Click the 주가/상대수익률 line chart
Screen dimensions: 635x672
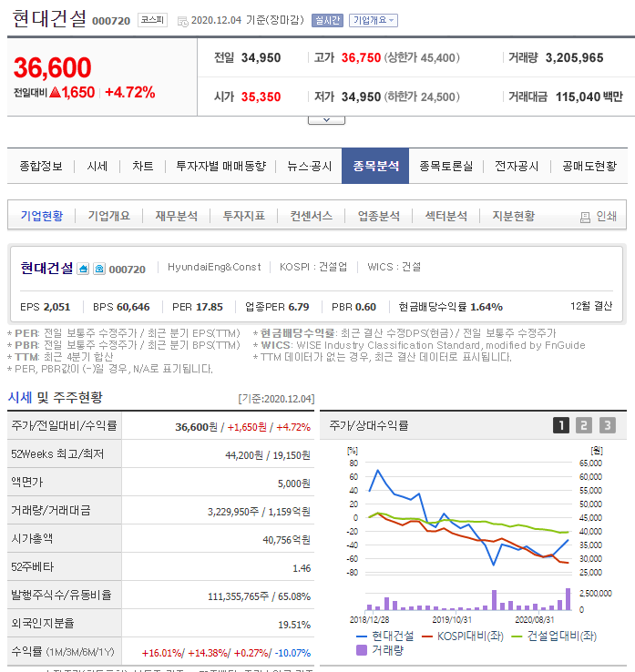(468, 518)
